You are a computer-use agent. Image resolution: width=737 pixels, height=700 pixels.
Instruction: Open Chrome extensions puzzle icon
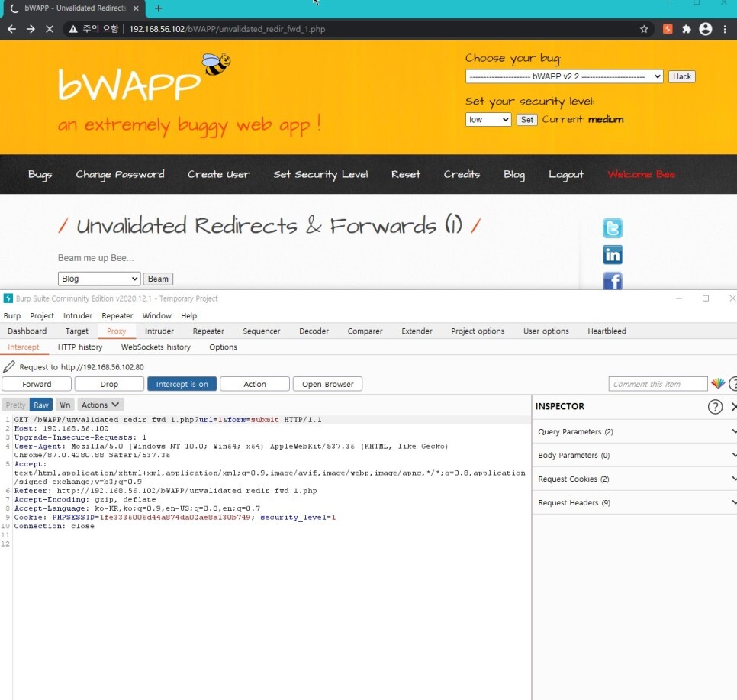pos(686,29)
